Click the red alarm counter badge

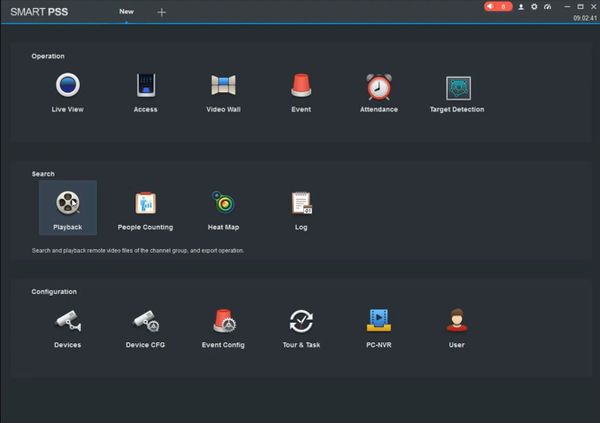click(498, 7)
